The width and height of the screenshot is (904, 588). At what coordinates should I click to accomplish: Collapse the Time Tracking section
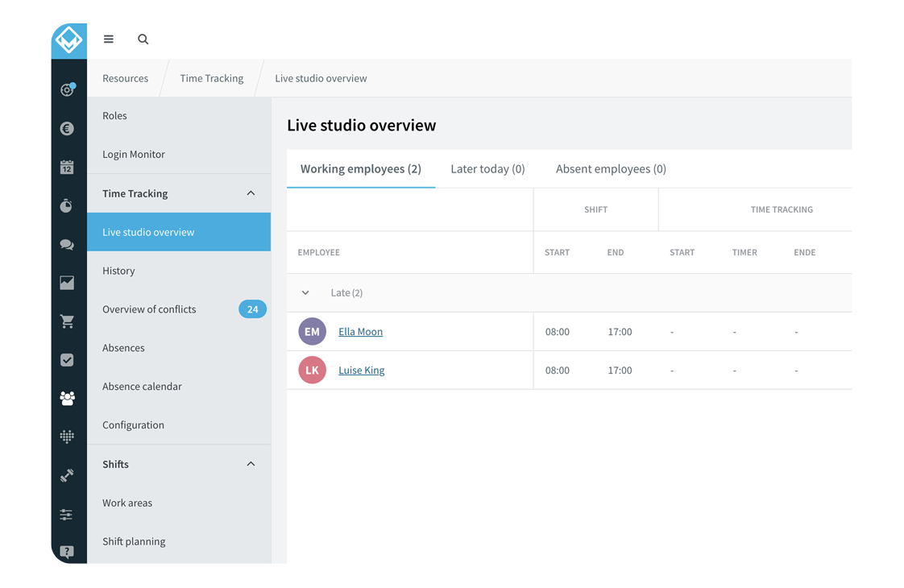[x=251, y=193]
